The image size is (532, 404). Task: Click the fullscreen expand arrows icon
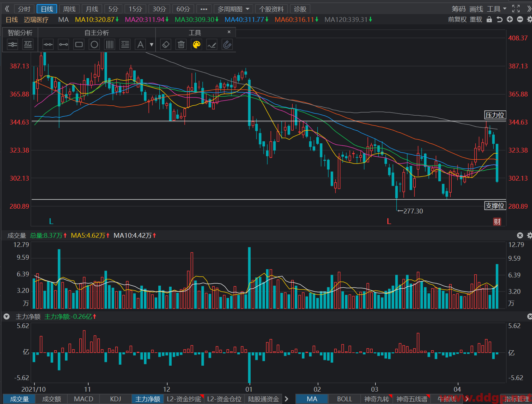pyautogui.click(x=516, y=9)
